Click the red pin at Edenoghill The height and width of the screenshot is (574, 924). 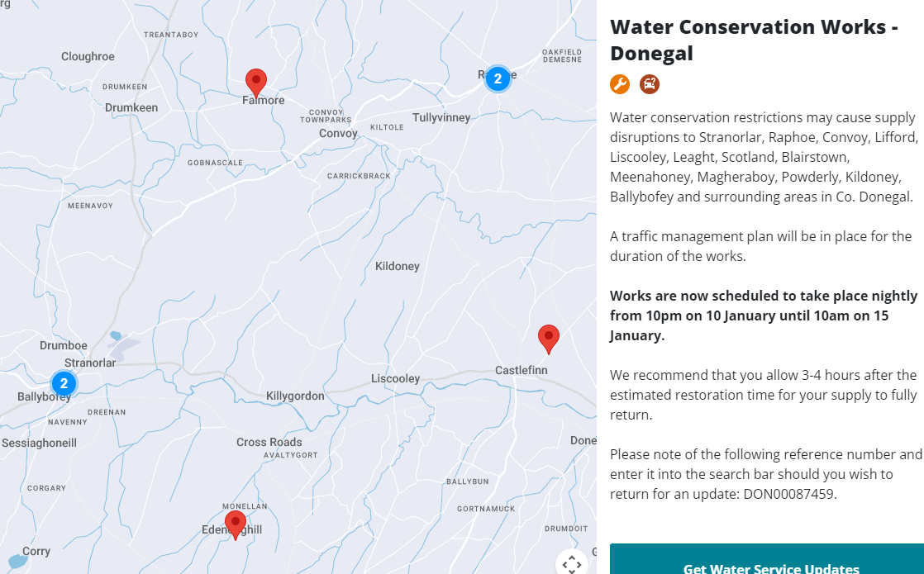click(x=236, y=524)
